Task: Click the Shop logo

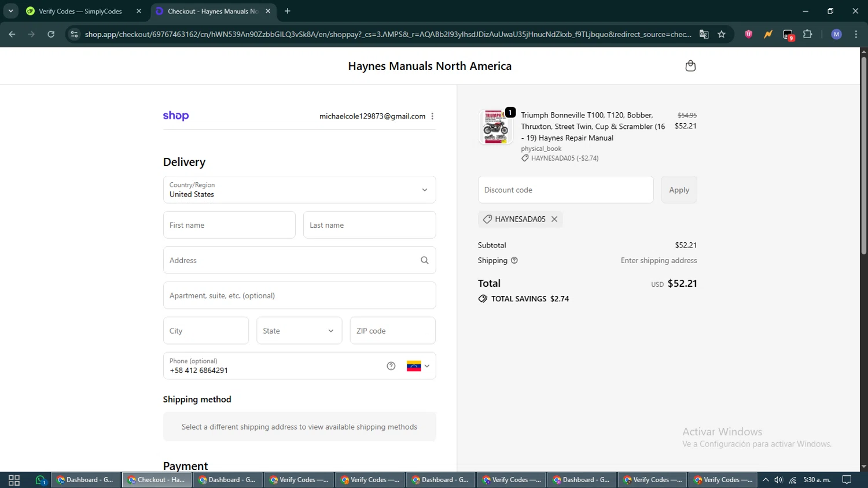Action: point(176,116)
